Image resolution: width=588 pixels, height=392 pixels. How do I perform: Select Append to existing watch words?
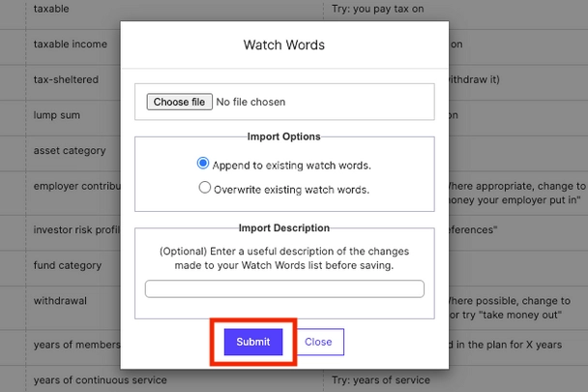click(203, 164)
